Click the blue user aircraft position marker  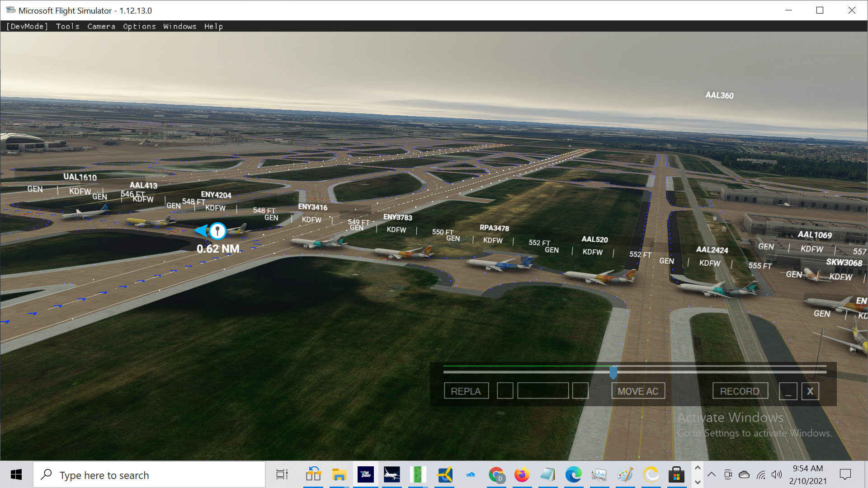[x=217, y=231]
